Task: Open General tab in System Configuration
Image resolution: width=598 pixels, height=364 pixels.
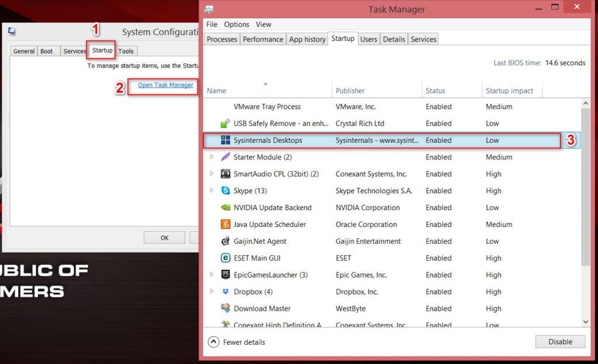Action: coord(23,51)
